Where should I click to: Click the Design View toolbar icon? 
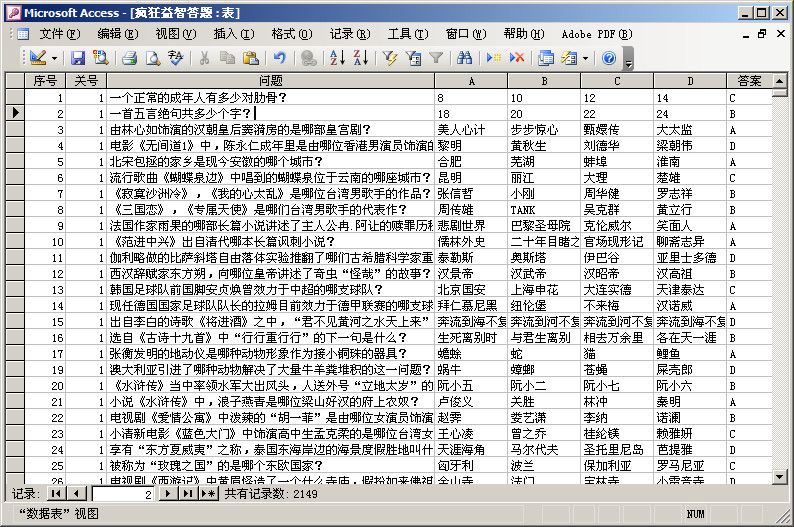coord(38,58)
